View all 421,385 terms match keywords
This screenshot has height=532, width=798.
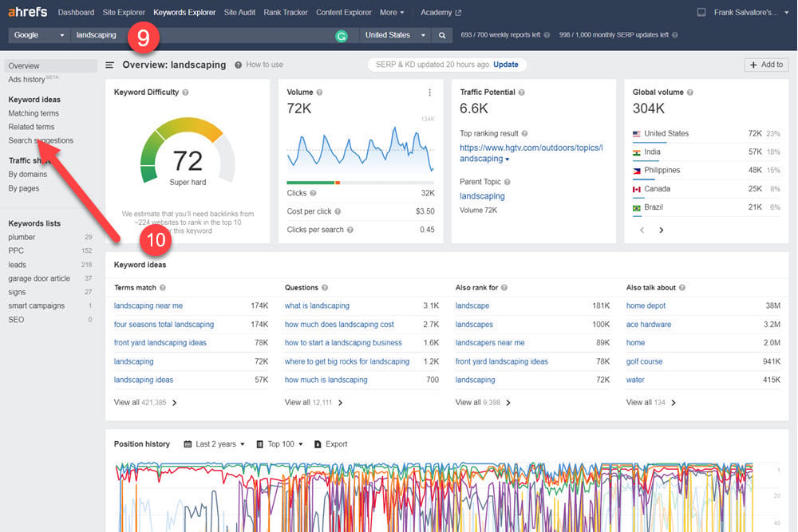click(x=145, y=402)
